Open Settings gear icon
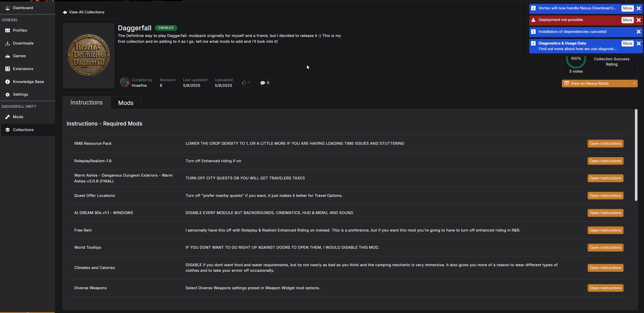 (8, 94)
